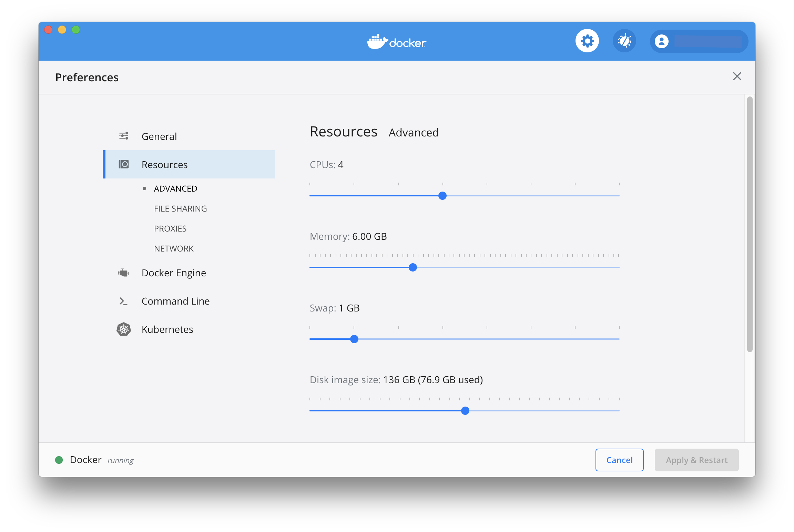Viewport: 794px width, 532px height.
Task: Open the NETWORK section
Action: (x=174, y=248)
